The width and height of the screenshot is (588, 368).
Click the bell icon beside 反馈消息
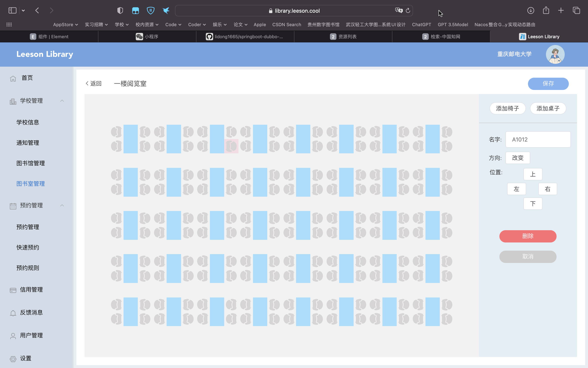13,313
